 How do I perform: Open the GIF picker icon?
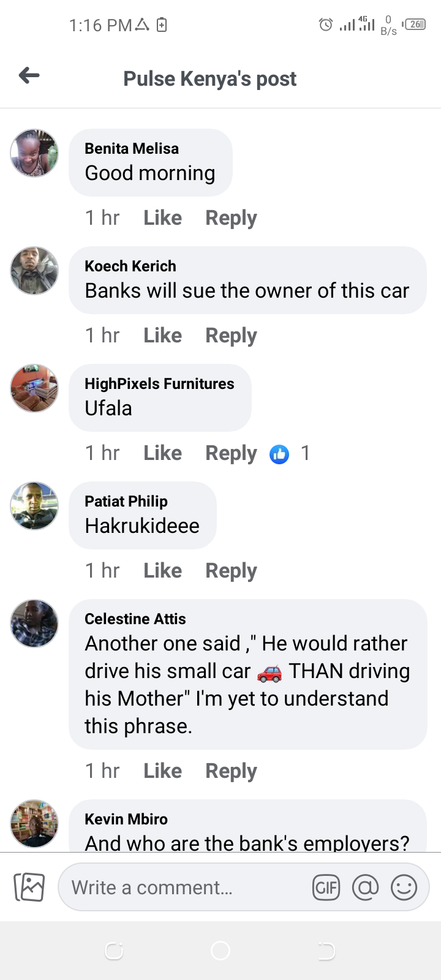coord(326,888)
